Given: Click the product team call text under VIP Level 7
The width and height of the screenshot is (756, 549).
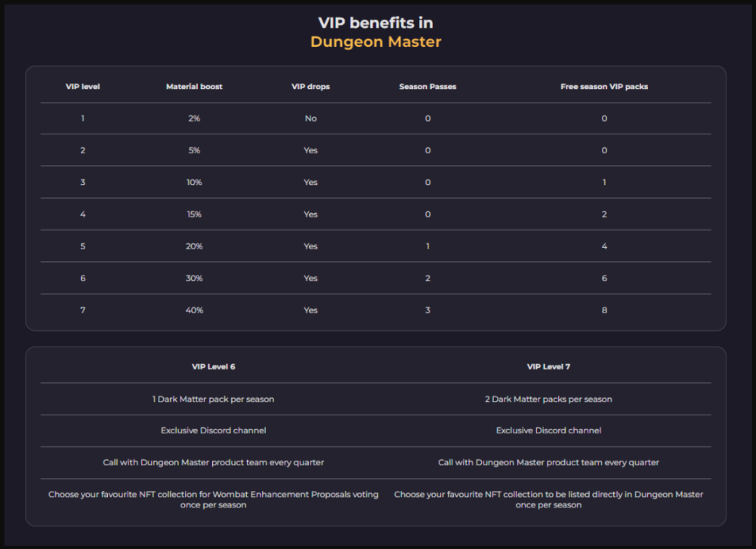Looking at the screenshot, I should (548, 462).
